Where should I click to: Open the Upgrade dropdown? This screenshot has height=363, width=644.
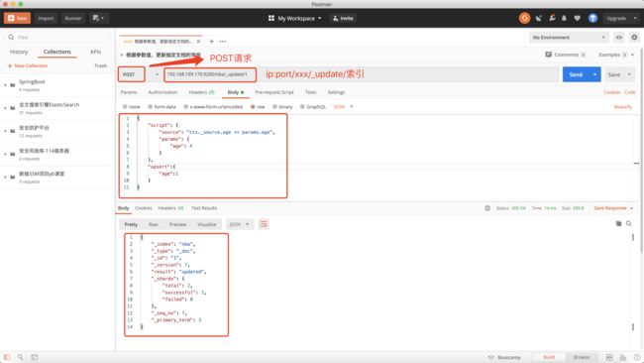(621, 18)
